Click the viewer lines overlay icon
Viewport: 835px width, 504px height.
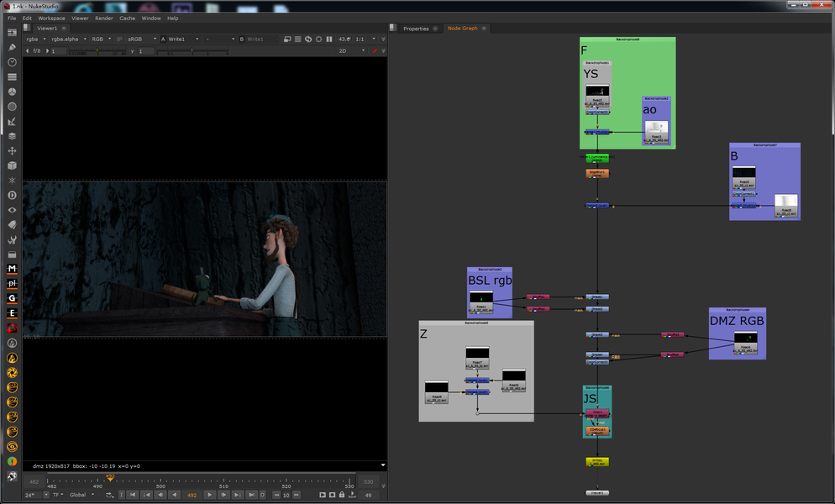(297, 39)
